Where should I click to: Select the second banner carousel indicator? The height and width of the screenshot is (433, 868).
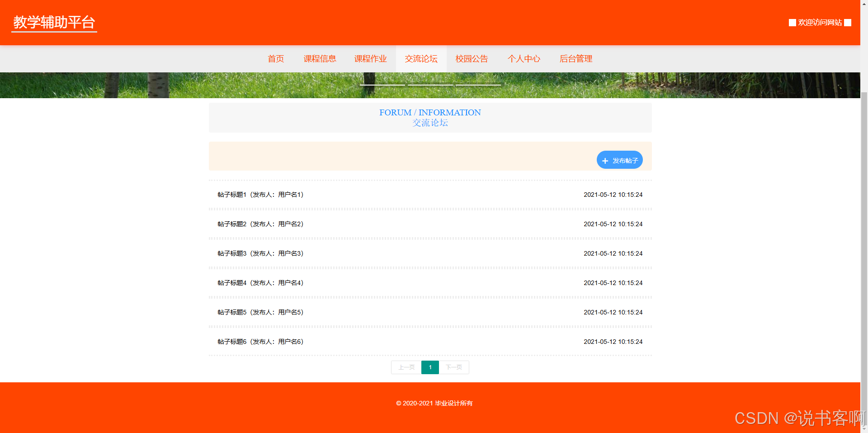click(x=430, y=85)
